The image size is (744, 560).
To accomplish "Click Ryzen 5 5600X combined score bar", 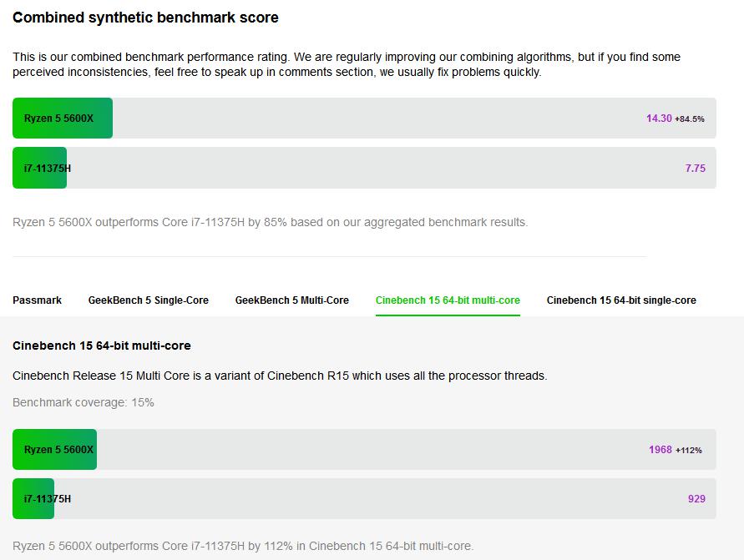I will coord(63,119).
